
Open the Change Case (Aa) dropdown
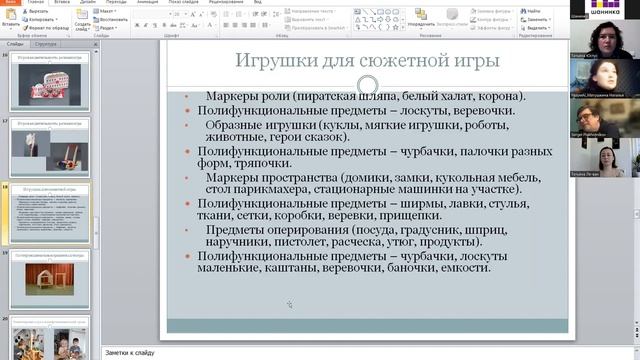196,25
